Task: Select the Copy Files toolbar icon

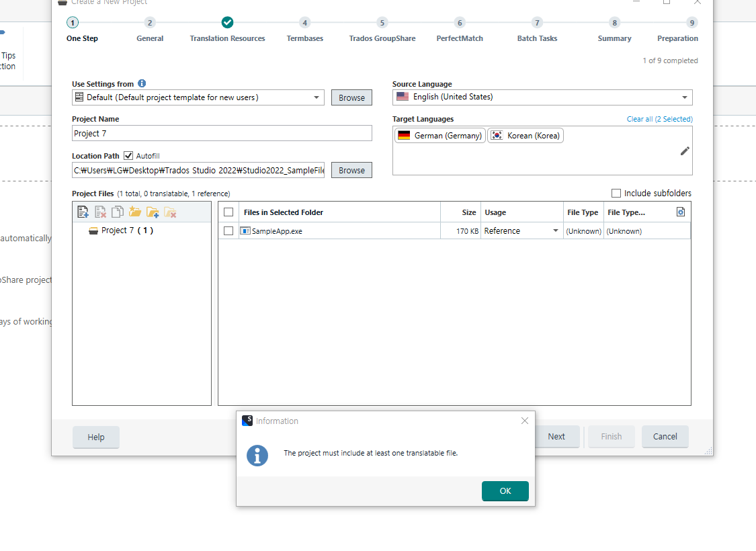Action: 118,211
